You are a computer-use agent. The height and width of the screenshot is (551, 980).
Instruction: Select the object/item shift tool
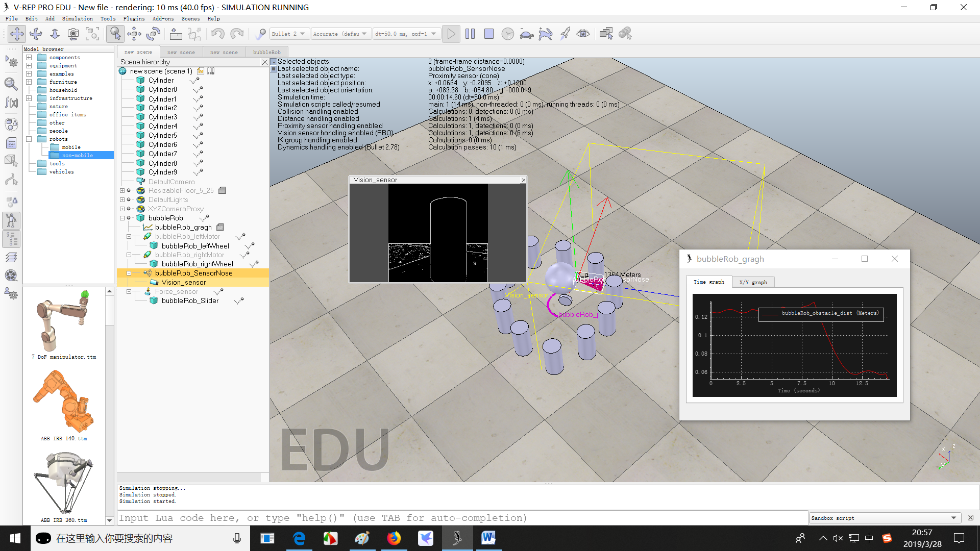(134, 34)
